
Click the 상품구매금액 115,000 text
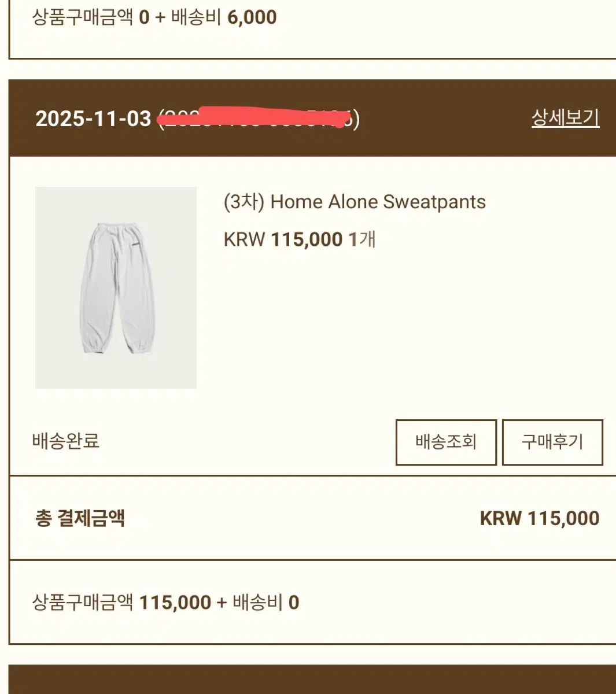(x=121, y=603)
